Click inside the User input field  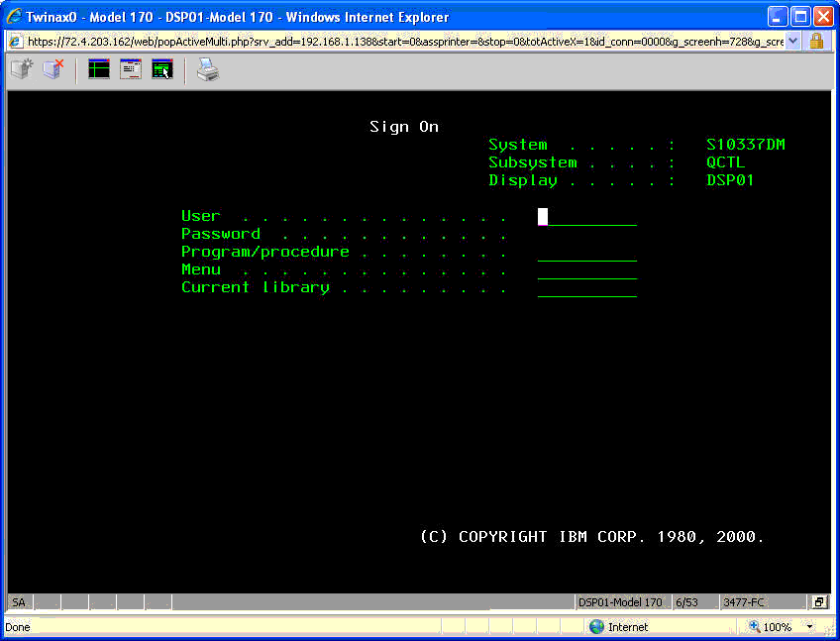pos(587,217)
